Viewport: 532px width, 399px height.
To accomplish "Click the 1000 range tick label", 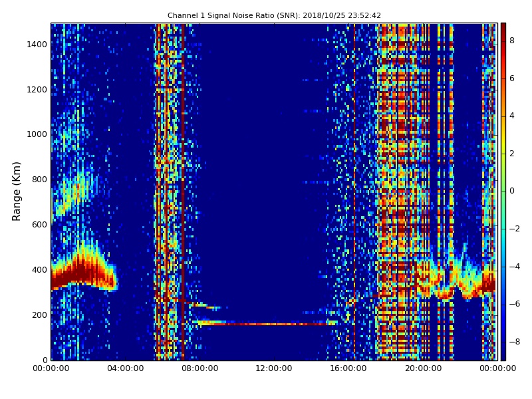I will 37,134.
